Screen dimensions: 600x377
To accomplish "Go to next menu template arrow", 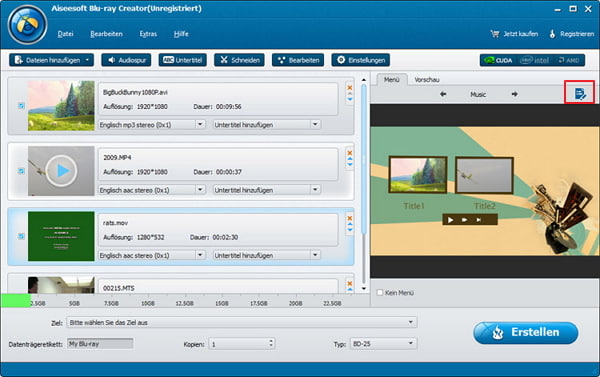I will click(x=515, y=94).
